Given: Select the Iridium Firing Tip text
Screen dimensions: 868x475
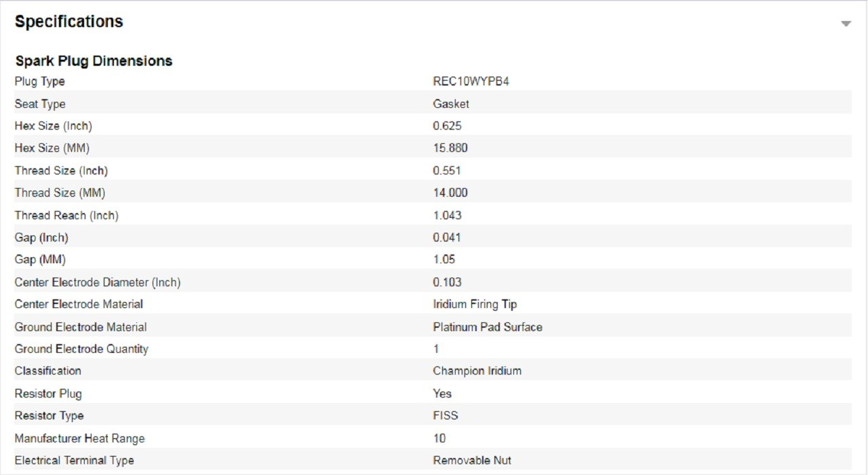Looking at the screenshot, I should tap(475, 304).
